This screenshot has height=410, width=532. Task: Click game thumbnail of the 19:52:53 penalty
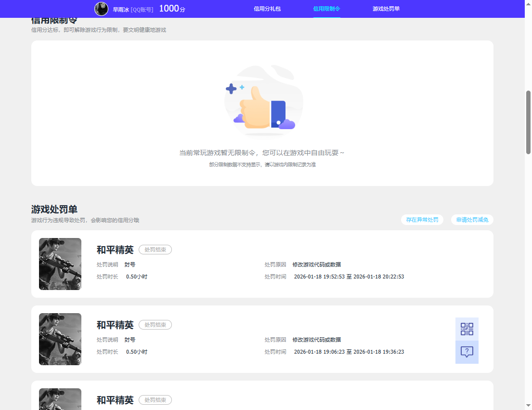pos(60,264)
